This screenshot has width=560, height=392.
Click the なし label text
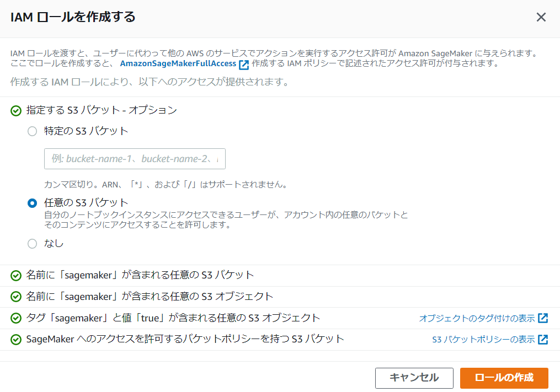tap(54, 244)
